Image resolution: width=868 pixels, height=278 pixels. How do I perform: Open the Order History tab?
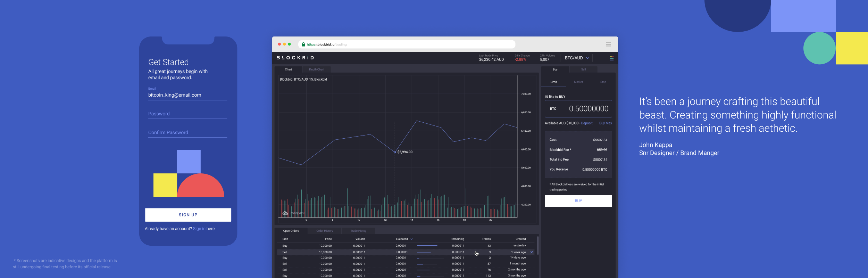(x=325, y=231)
